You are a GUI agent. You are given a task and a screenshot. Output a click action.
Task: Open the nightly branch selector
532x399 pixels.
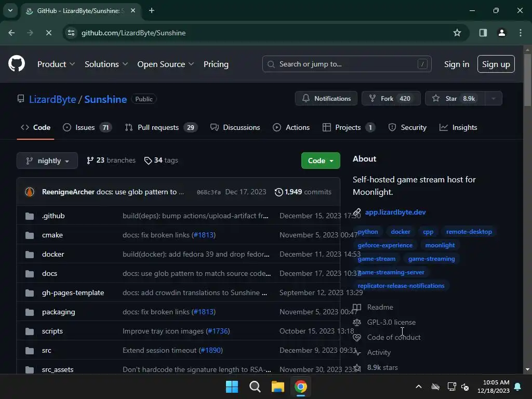[x=47, y=161]
